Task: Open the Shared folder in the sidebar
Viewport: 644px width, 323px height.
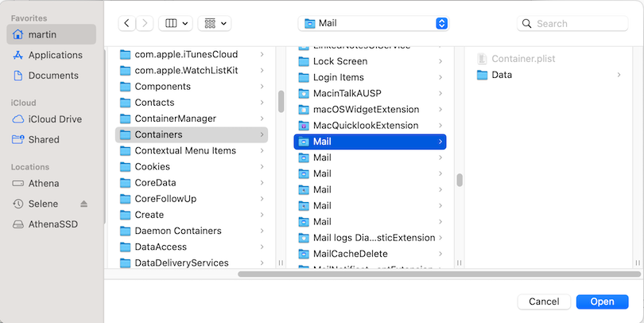Action: pyautogui.click(x=52, y=140)
